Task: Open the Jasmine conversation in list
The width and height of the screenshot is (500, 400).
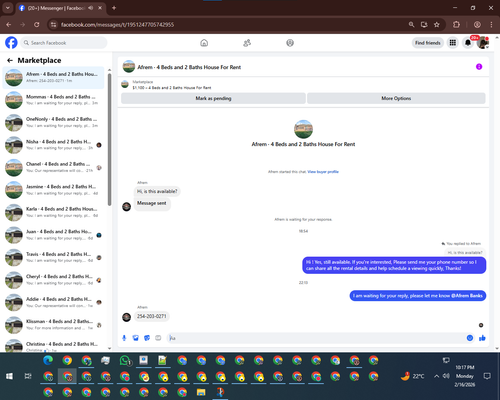Action: [x=53, y=190]
